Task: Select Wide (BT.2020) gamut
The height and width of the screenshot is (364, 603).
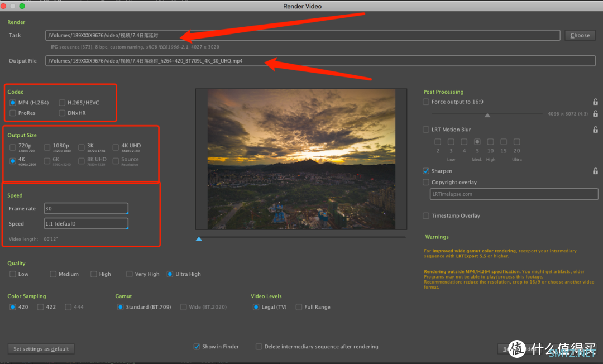Action: click(x=184, y=307)
